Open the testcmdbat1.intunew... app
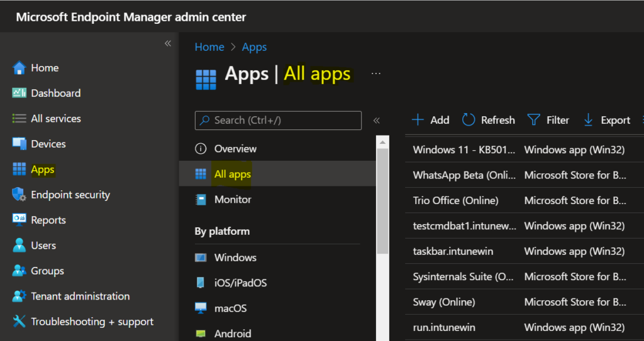The width and height of the screenshot is (644, 341). pyautogui.click(x=465, y=225)
